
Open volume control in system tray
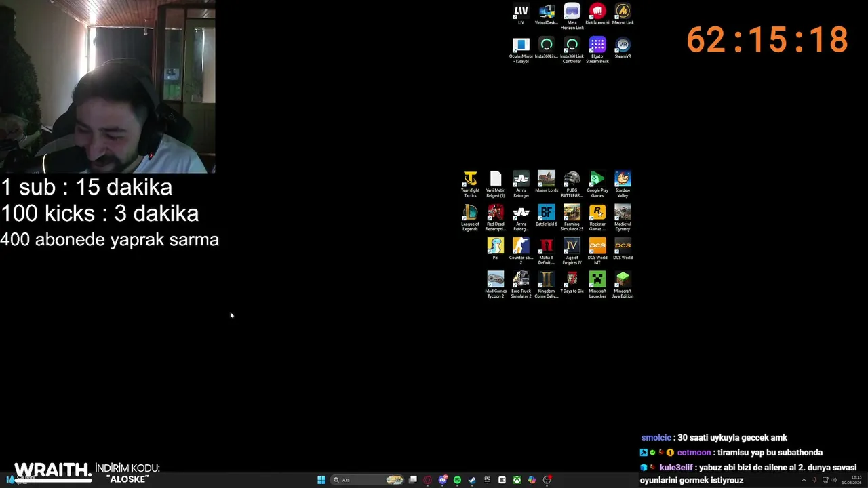[x=833, y=480]
